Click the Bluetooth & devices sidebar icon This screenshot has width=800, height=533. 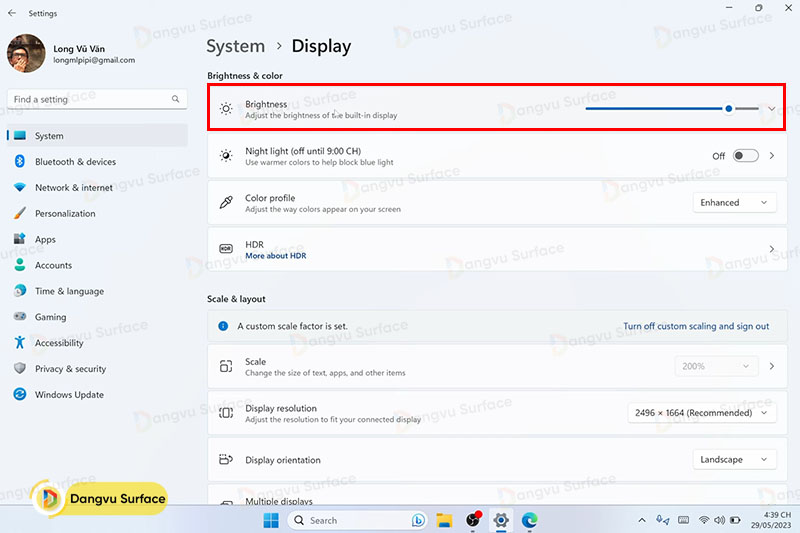pyautogui.click(x=19, y=162)
